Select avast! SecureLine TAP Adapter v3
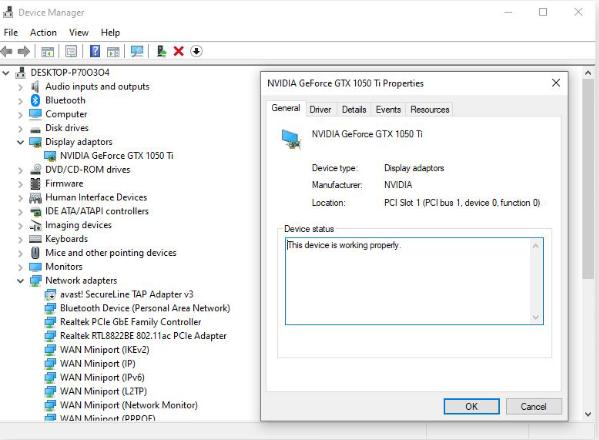The height and width of the screenshot is (440, 599). 126,294
